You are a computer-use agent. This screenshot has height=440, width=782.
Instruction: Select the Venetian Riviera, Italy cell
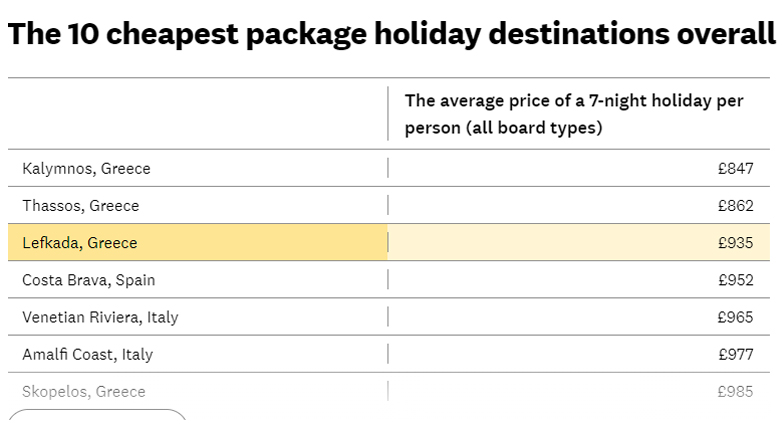(100, 317)
